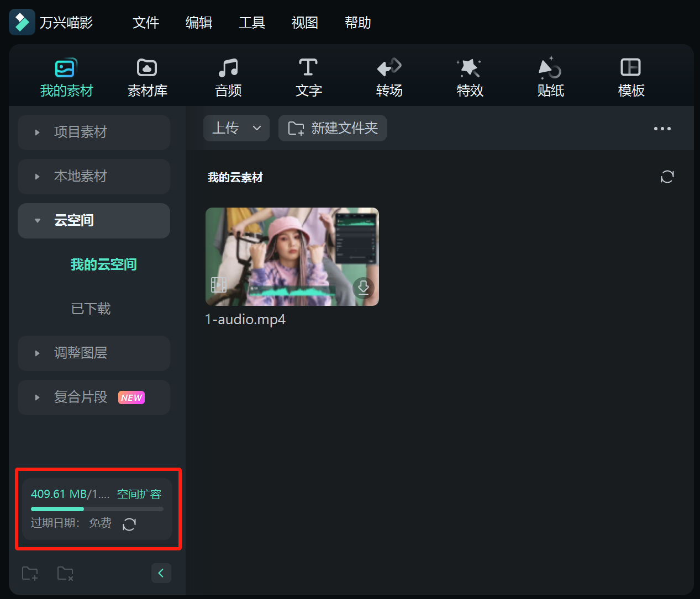Download the 1-audio.mp4 cloud file

tap(364, 288)
